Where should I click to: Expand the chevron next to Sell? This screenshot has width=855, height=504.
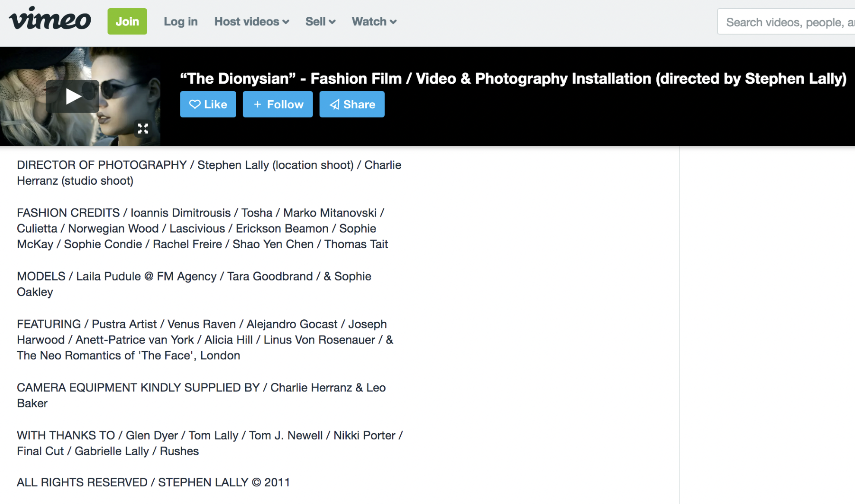click(x=332, y=22)
